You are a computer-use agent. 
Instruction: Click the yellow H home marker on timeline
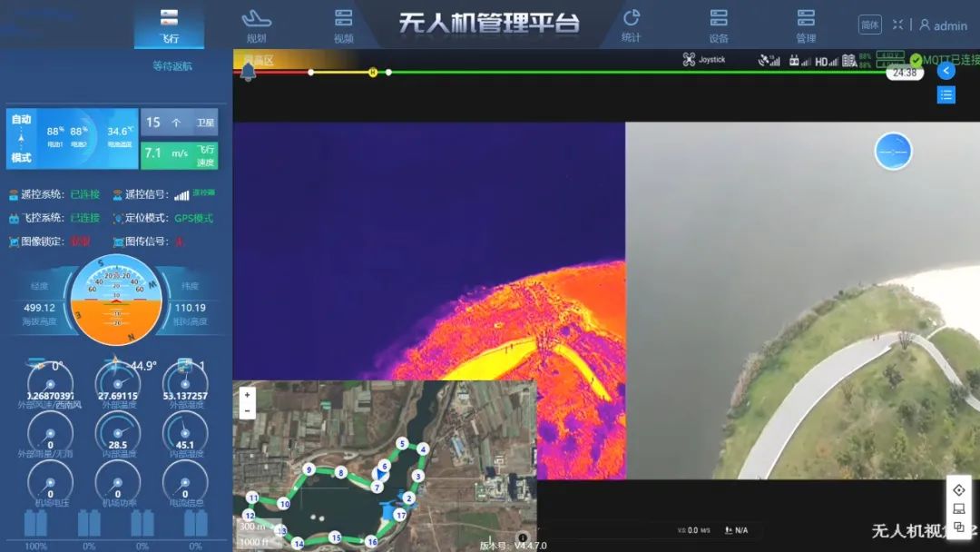click(x=373, y=73)
